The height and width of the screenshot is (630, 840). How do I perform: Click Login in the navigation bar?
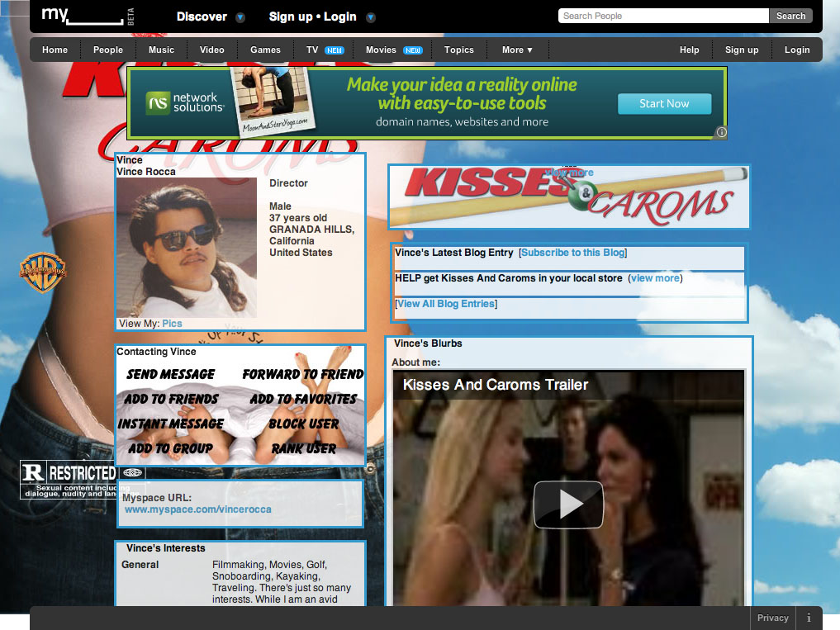click(797, 50)
